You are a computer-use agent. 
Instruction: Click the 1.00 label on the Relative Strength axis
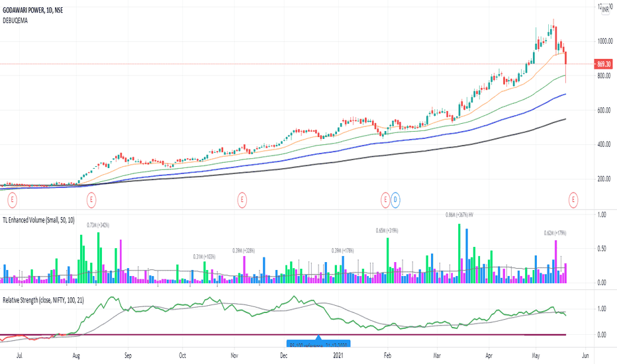[x=602, y=309]
